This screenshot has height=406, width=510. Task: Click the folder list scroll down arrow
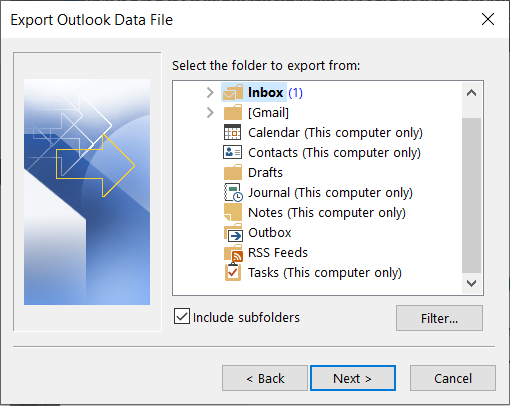pos(471,283)
